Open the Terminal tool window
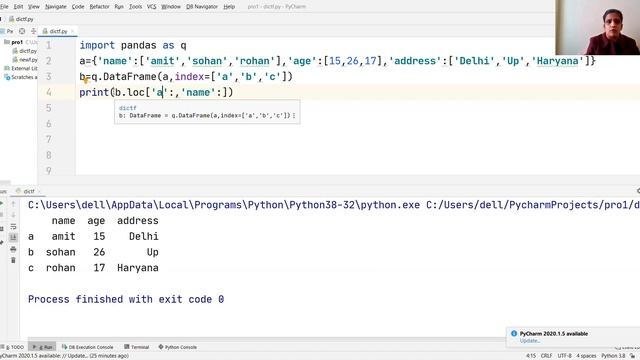The width and height of the screenshot is (640, 360). pyautogui.click(x=137, y=347)
